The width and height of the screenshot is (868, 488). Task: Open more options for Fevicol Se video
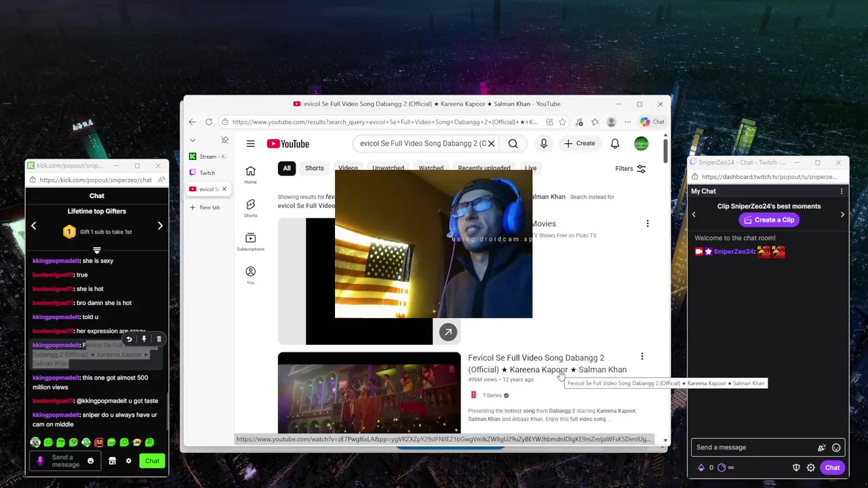(642, 357)
